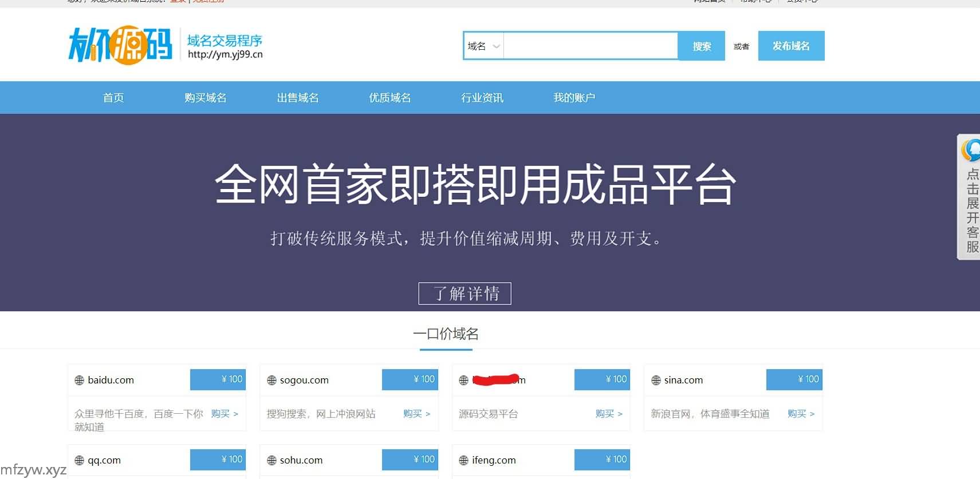Open the 优质域名 navigation item
980x479 pixels.
pos(390,98)
